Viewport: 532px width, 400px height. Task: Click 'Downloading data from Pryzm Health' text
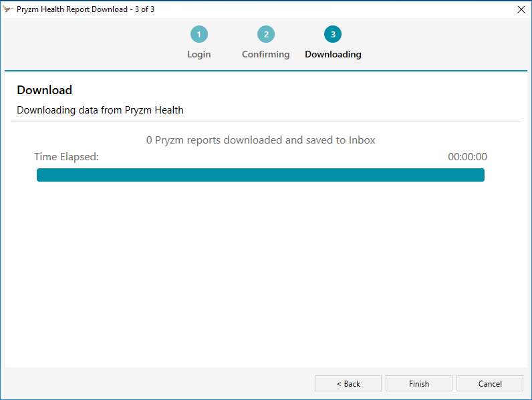(x=100, y=110)
